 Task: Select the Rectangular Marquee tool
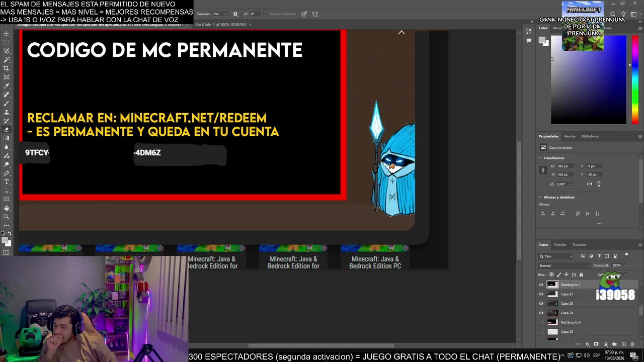pos(7,42)
